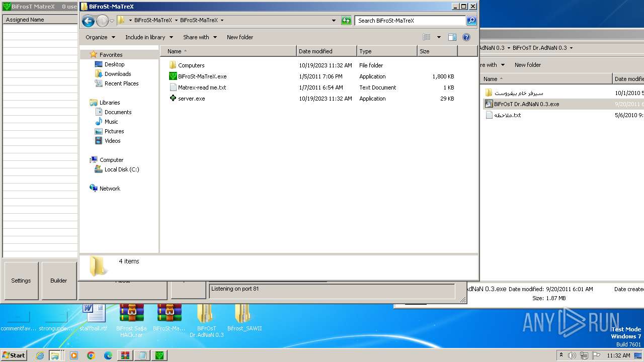Select Bifrost_SAWII desktop folder

click(x=244, y=318)
